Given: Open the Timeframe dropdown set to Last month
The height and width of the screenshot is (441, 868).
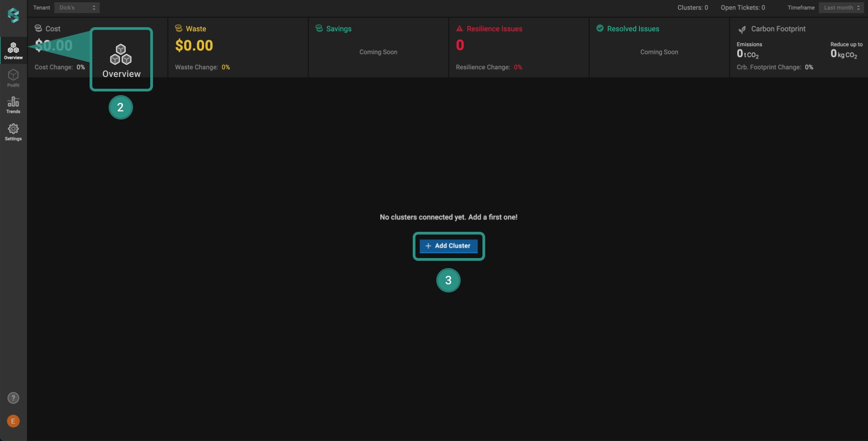Looking at the screenshot, I should pos(840,7).
